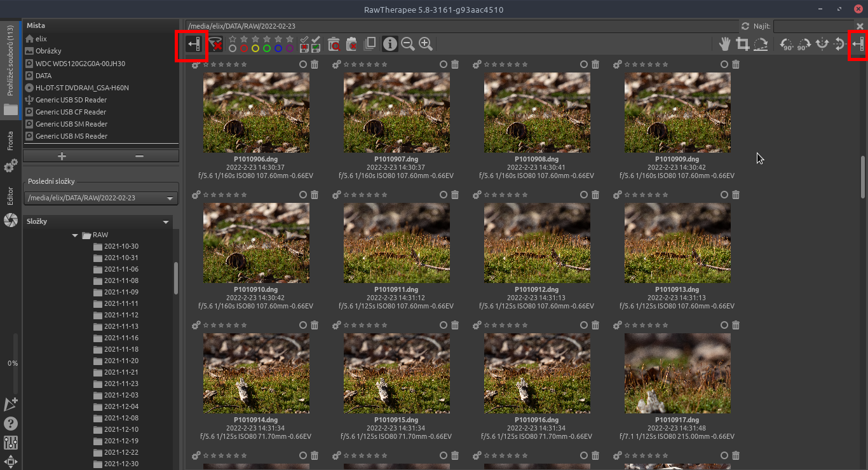The height and width of the screenshot is (470, 868).
Task: Toggle the left panel visibility icon
Action: [x=193, y=44]
